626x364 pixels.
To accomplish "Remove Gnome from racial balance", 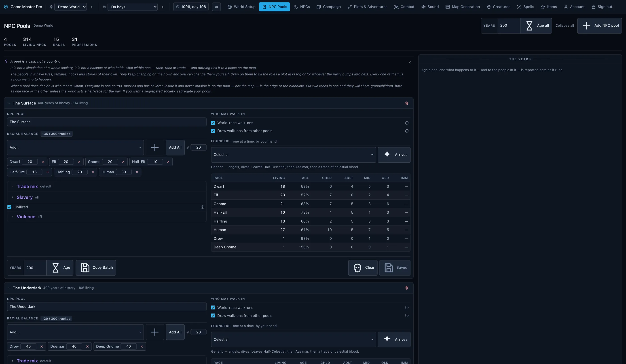I will 123,162.
